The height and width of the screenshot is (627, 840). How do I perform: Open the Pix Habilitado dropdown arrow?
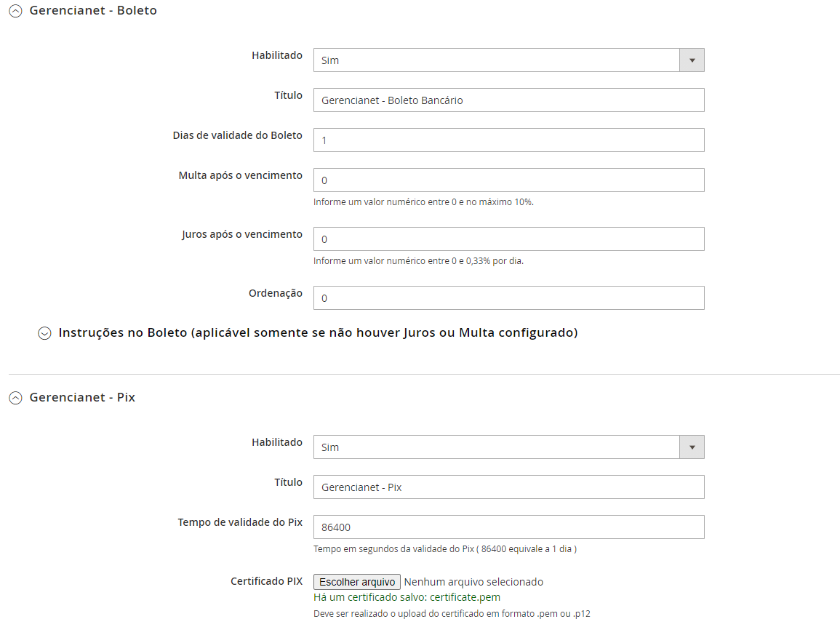(692, 447)
